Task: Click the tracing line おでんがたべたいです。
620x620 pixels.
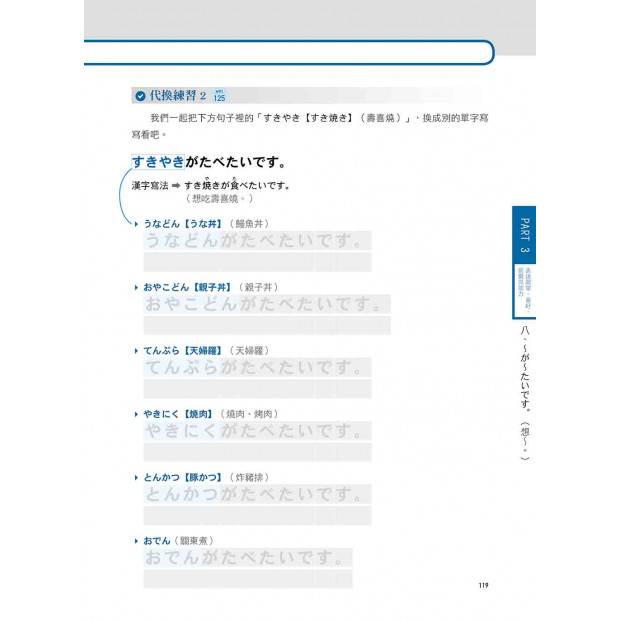Action: (x=248, y=558)
